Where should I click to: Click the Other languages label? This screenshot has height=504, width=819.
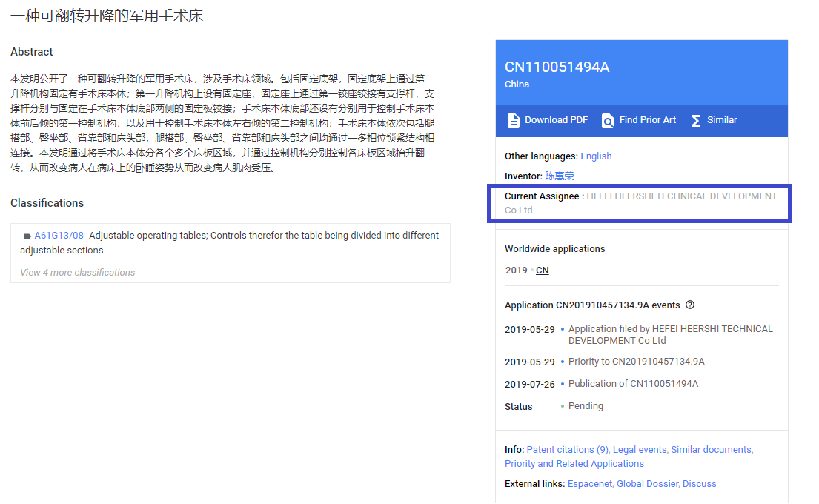pyautogui.click(x=541, y=156)
